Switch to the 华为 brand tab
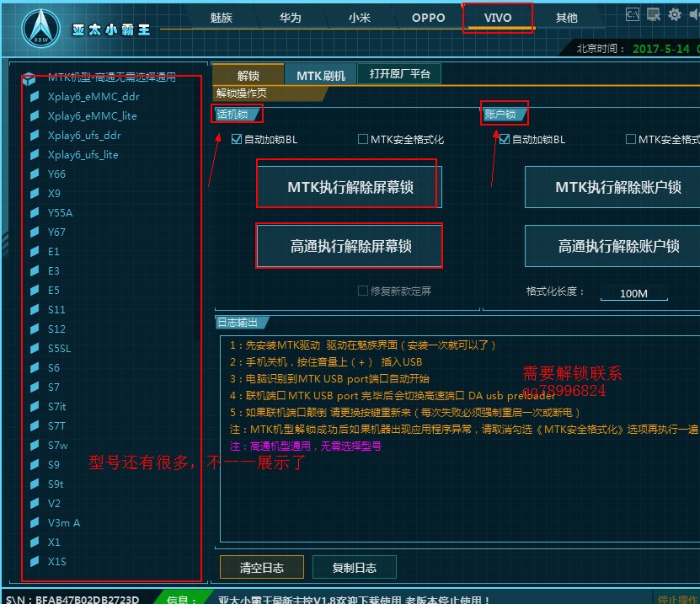 coord(290,17)
